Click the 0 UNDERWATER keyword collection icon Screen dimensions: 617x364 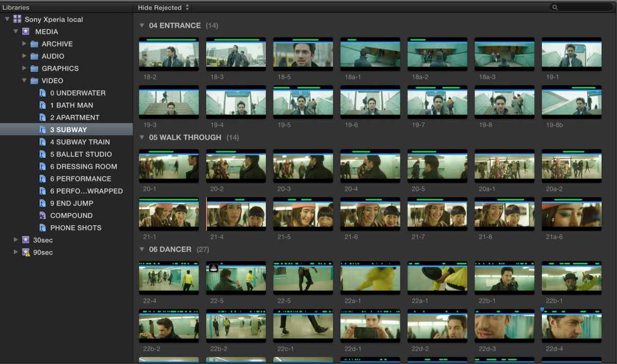[43, 93]
